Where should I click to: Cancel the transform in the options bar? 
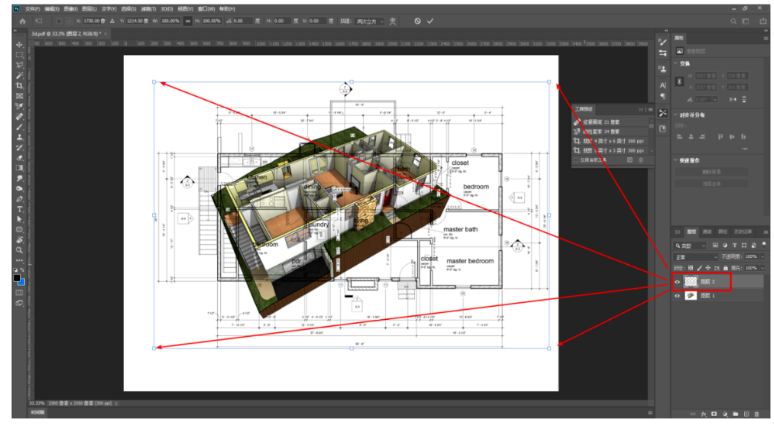click(x=418, y=21)
